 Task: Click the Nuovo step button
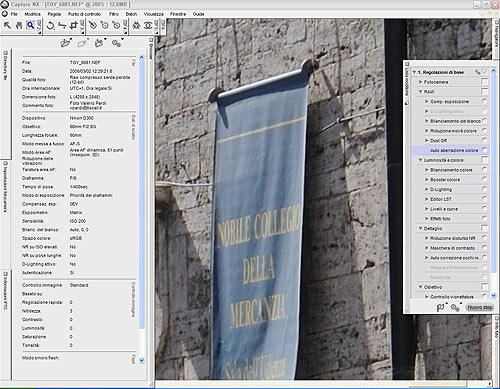[x=480, y=307]
